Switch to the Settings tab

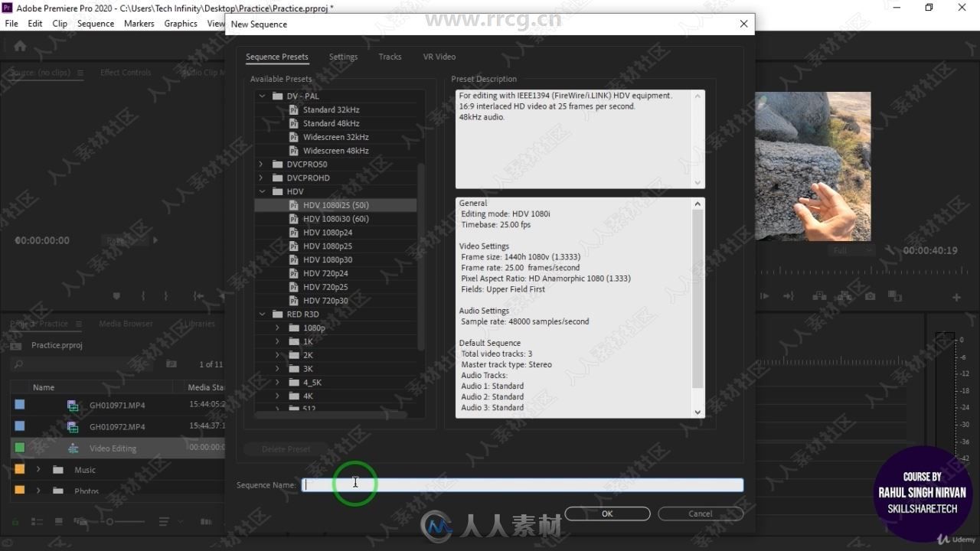[x=343, y=57]
